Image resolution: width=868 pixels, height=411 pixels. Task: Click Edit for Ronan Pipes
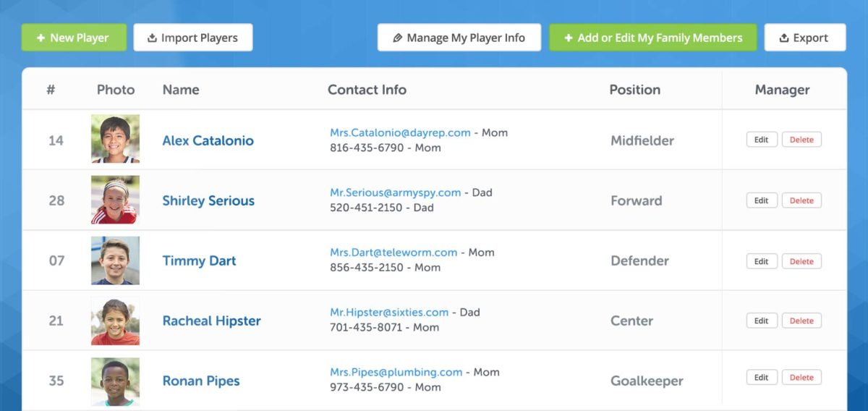(x=762, y=377)
